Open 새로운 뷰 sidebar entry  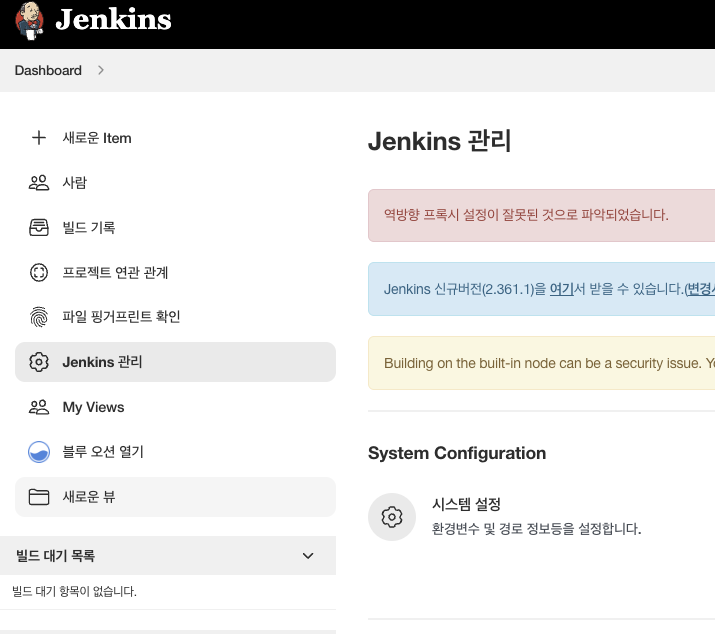pos(175,497)
